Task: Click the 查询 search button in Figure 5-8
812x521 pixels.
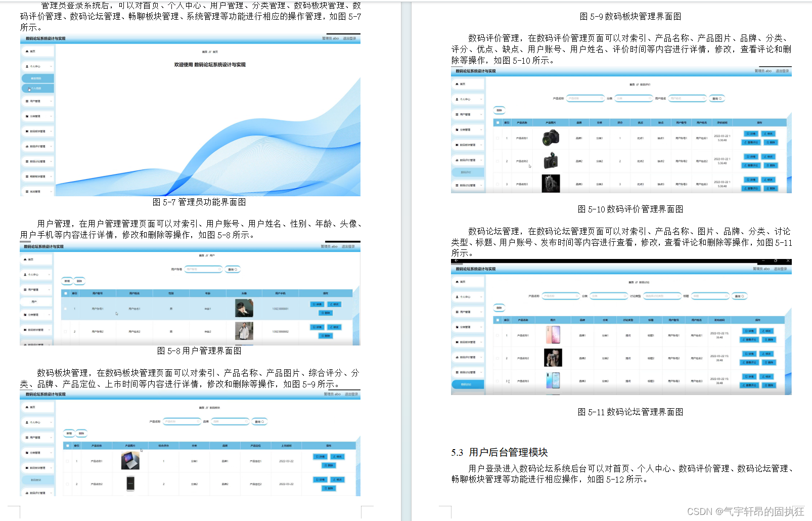Action: (x=232, y=270)
